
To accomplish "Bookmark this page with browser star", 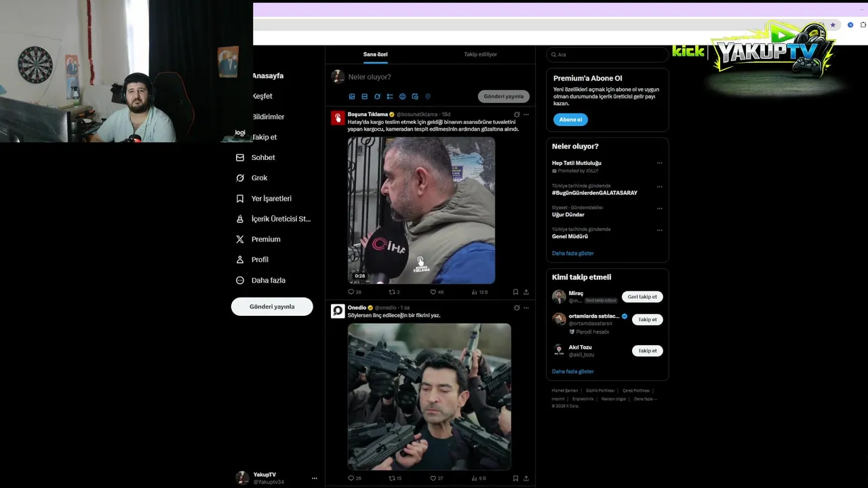I will click(x=833, y=25).
